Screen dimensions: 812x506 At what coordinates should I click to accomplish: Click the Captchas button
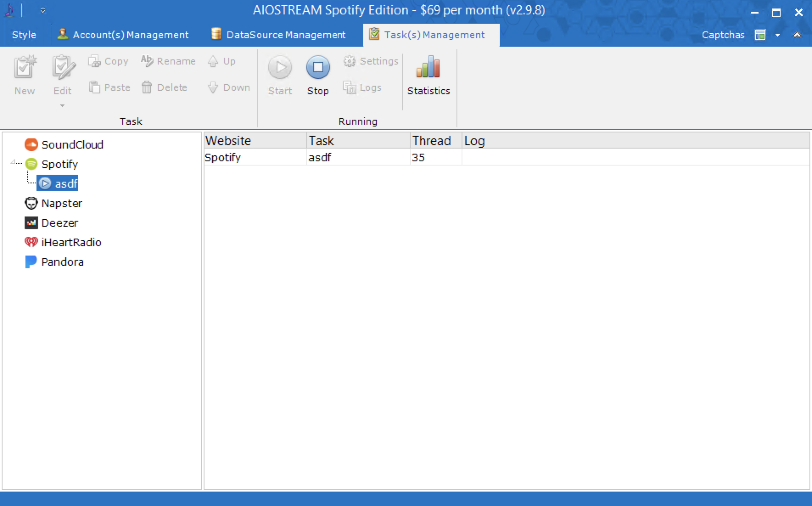tap(723, 35)
